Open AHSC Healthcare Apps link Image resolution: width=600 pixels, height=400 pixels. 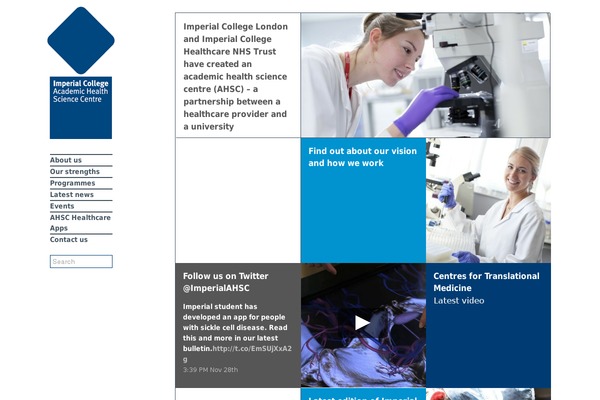coord(80,222)
